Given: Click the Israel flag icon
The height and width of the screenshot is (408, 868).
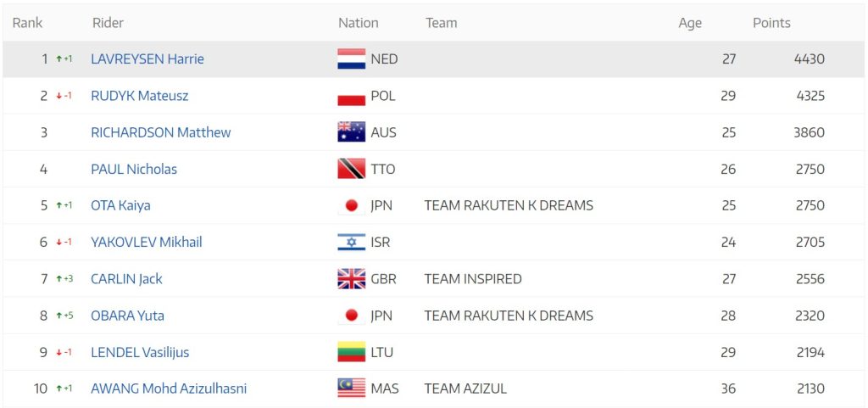Looking at the screenshot, I should [352, 242].
